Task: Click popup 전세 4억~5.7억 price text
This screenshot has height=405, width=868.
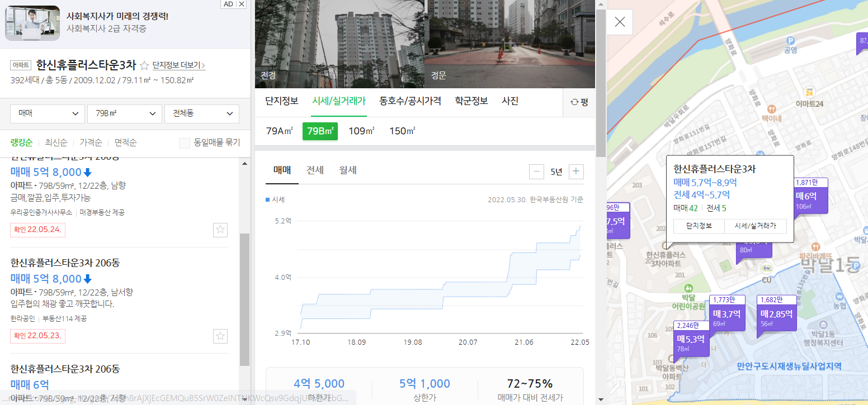Action: point(701,195)
